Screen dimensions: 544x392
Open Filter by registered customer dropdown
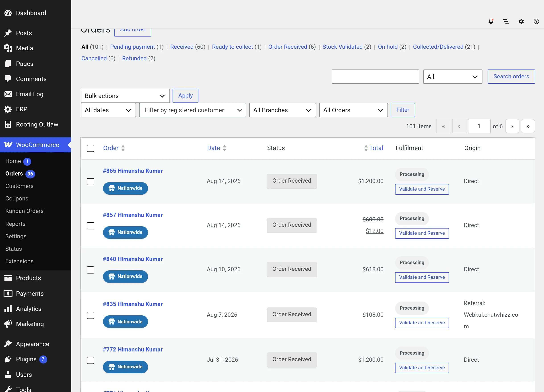tap(192, 110)
